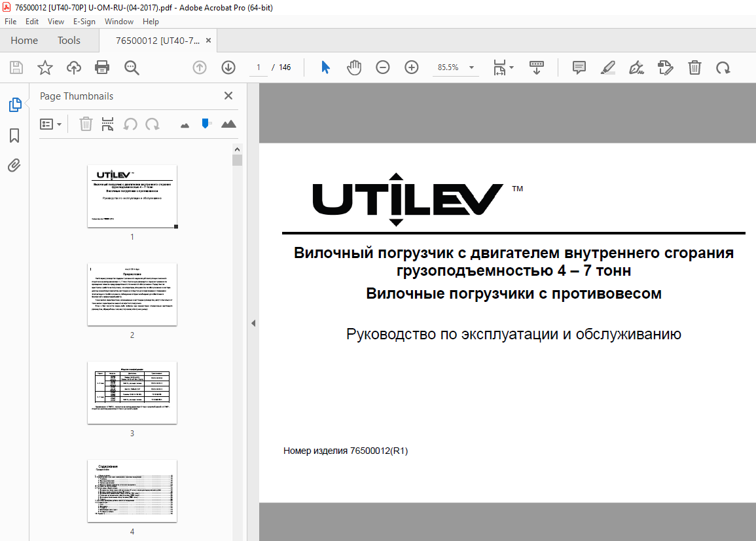Rotate page clockwise in main toolbar

coord(723,68)
